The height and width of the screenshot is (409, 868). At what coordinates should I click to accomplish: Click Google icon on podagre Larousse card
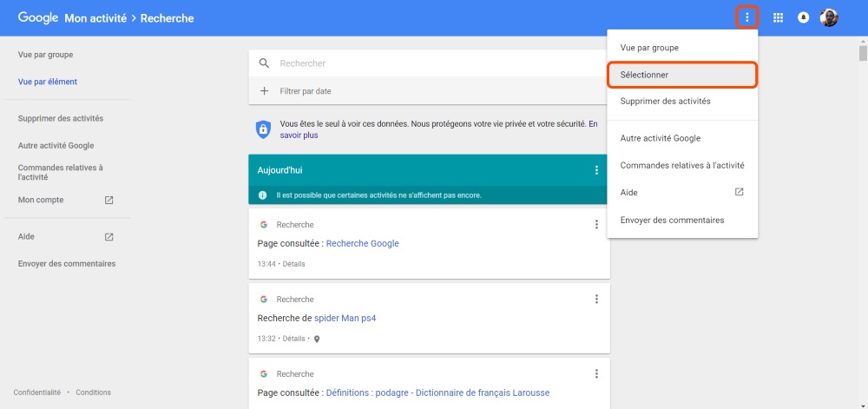264,373
